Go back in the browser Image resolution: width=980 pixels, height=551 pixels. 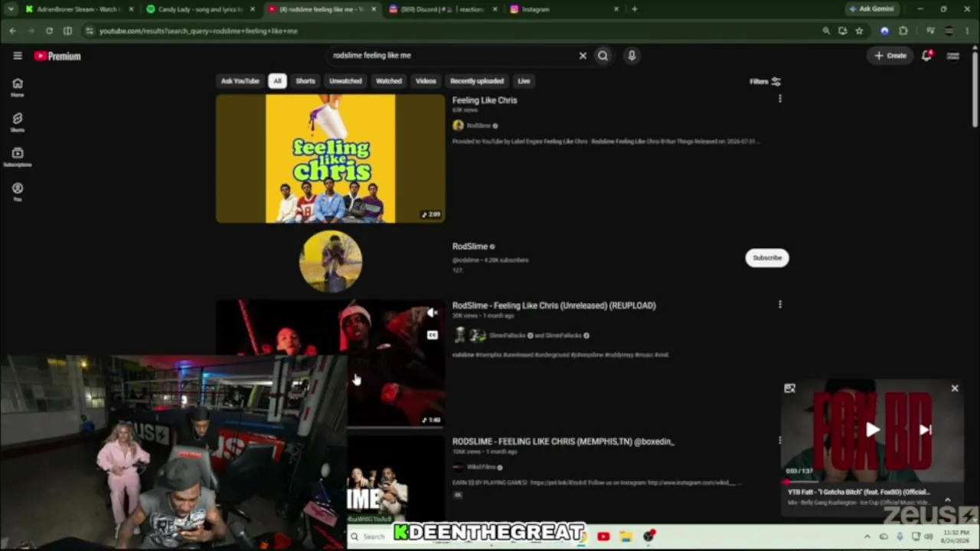click(13, 31)
